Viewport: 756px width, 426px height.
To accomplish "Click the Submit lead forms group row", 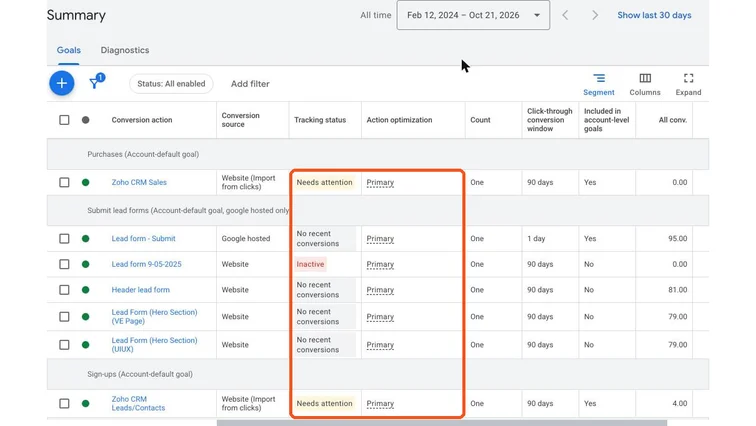I will click(378, 210).
